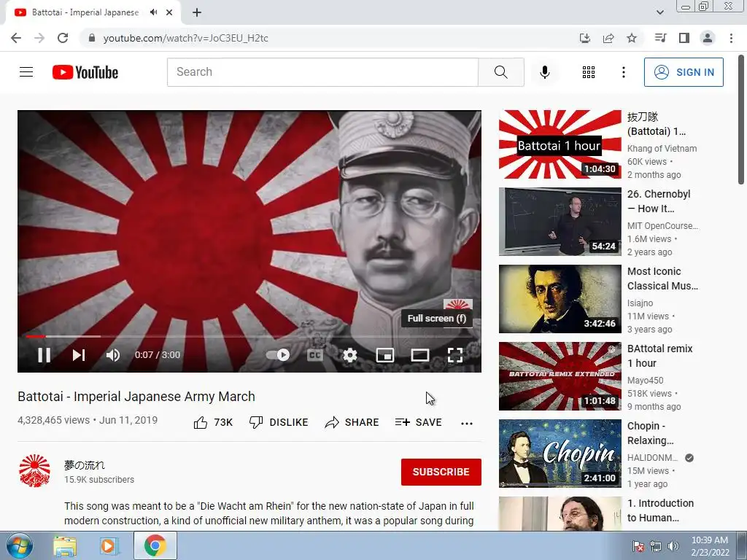This screenshot has width=747, height=560.
Task: Close the Battotai tab with its X
Action: coord(169,12)
